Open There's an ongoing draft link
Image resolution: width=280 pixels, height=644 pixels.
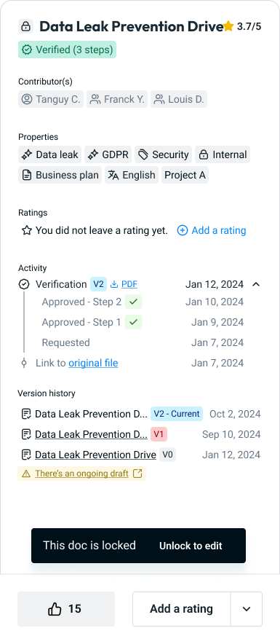point(82,474)
